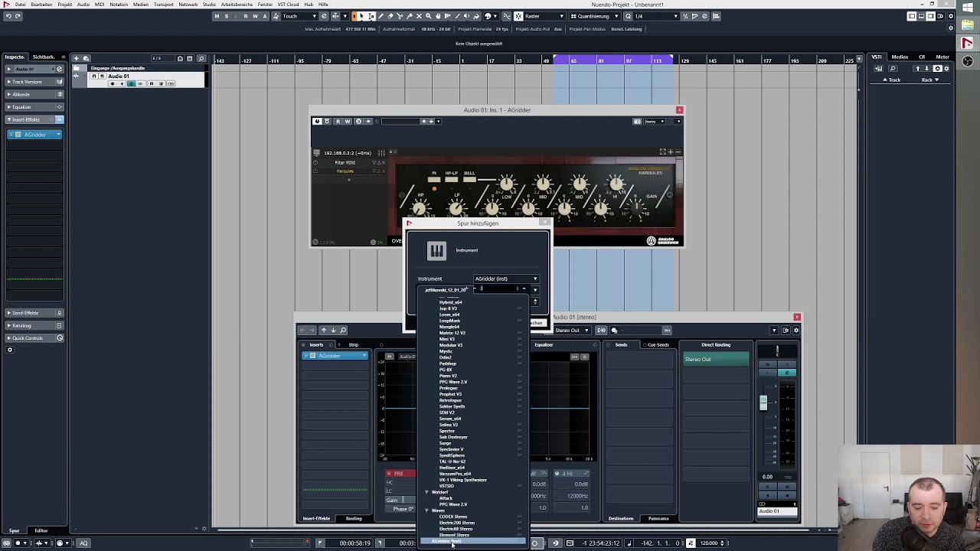
Task: Switch to the Sichtbarkeit tab
Action: (x=44, y=57)
